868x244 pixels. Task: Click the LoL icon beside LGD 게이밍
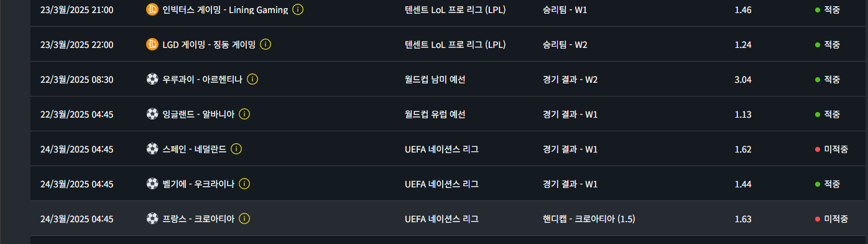[x=152, y=44]
